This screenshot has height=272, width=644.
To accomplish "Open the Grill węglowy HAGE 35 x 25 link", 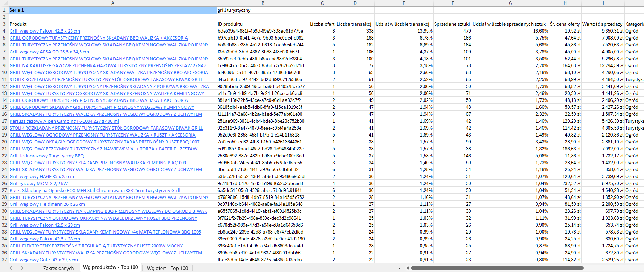I will pos(42,176).
